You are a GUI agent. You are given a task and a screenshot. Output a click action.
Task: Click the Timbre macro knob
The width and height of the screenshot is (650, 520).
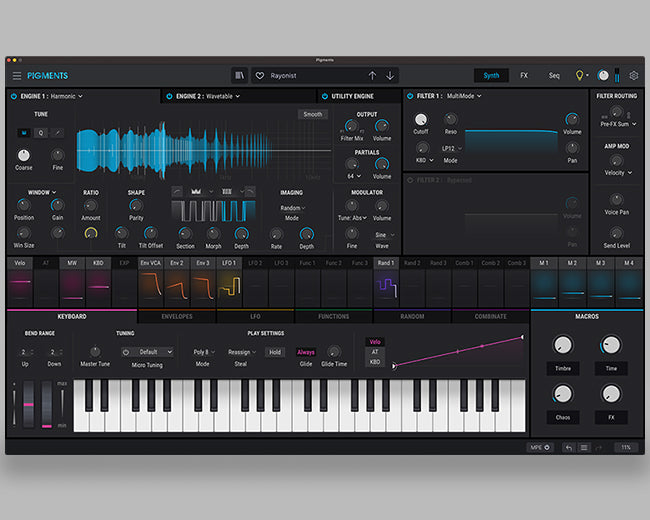[x=563, y=345]
